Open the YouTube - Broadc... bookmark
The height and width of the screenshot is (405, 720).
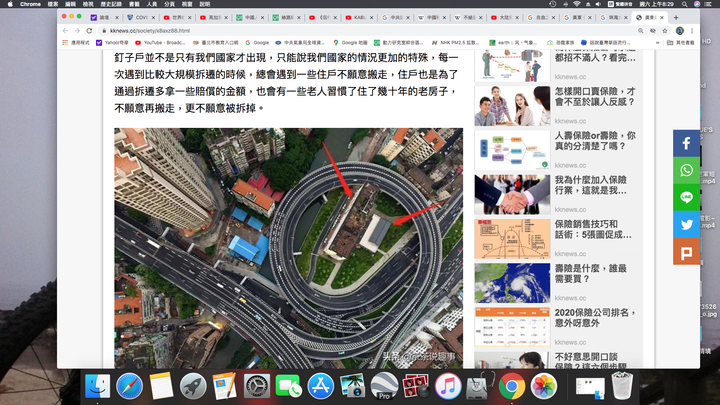(160, 43)
